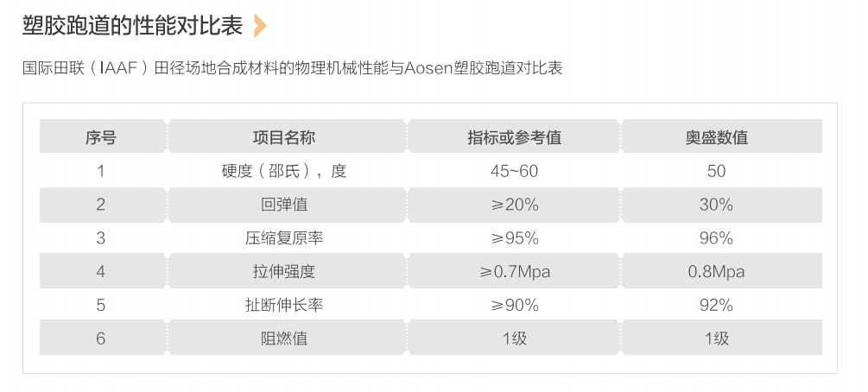Click the 序号 column header
The width and height of the screenshot is (868, 392).
coord(101,136)
